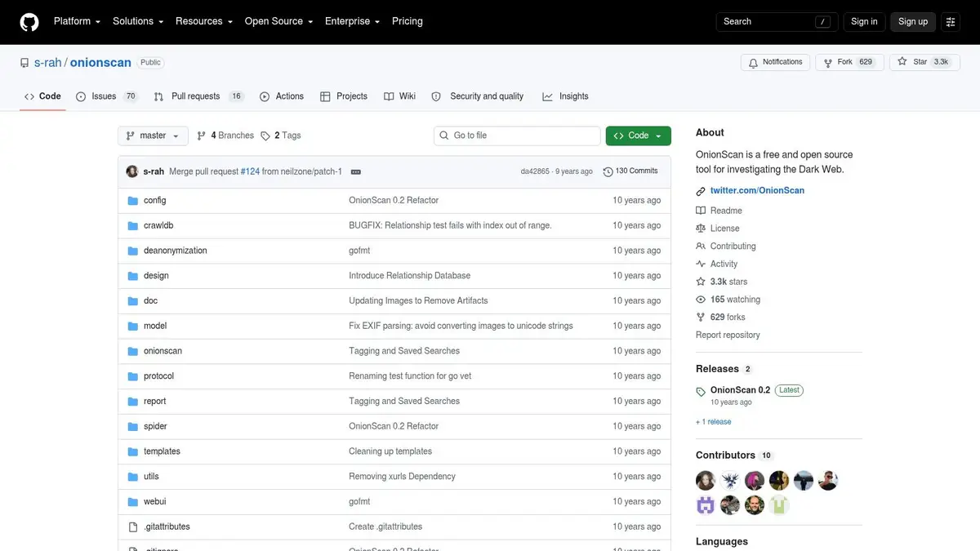This screenshot has height=551, width=980.
Task: Click the stars icon in About section
Action: pos(701,282)
